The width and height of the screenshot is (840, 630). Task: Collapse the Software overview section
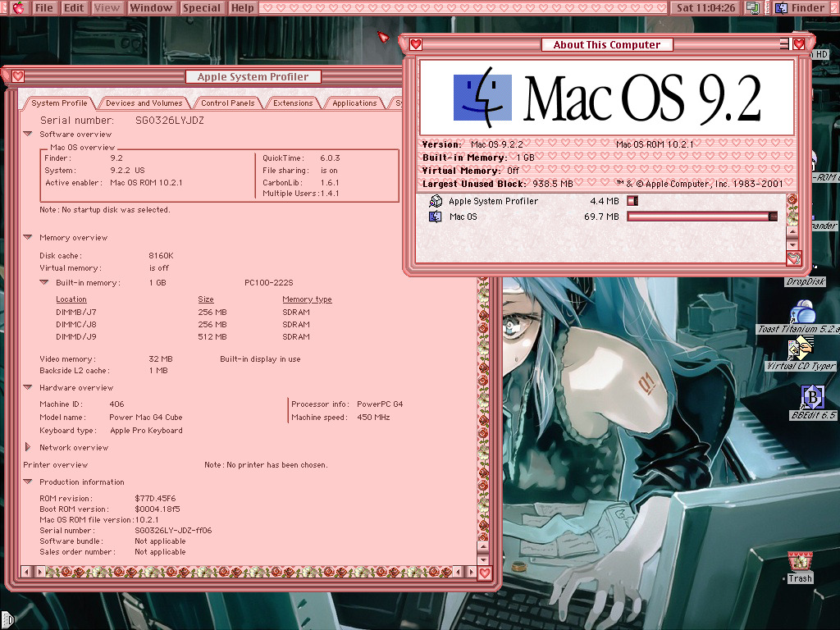point(28,135)
